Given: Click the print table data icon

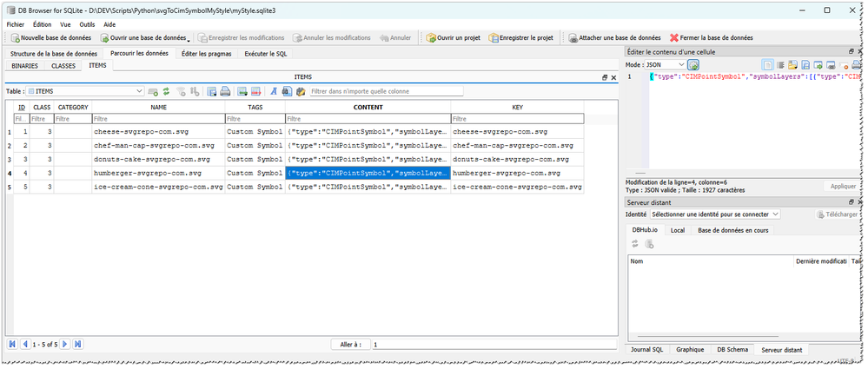Looking at the screenshot, I should 225,91.
